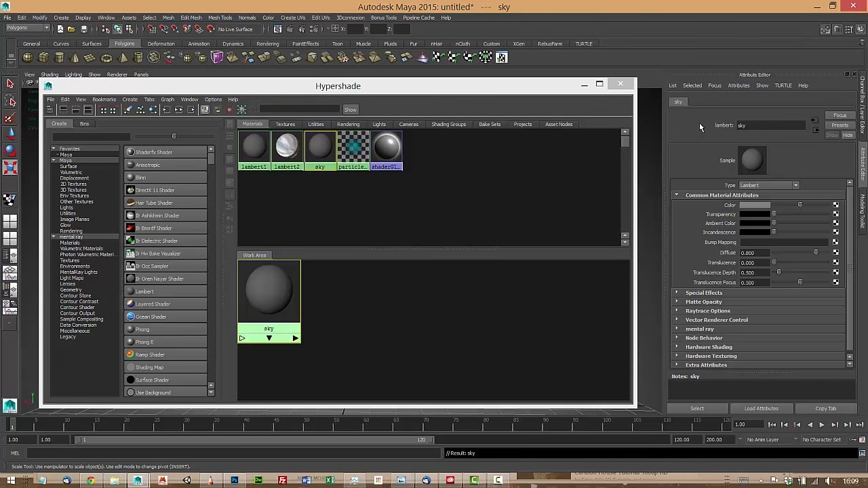
Task: Open the Hypershade Bookmarks menu
Action: (x=104, y=100)
